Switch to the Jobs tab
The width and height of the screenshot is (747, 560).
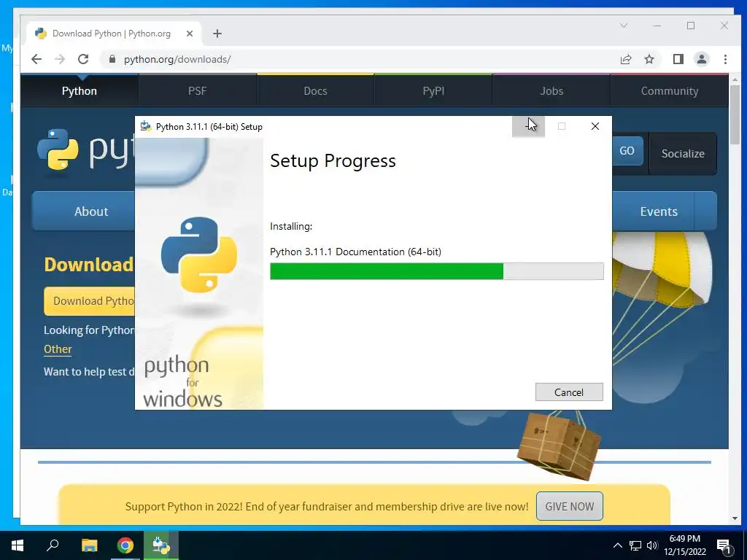point(551,90)
